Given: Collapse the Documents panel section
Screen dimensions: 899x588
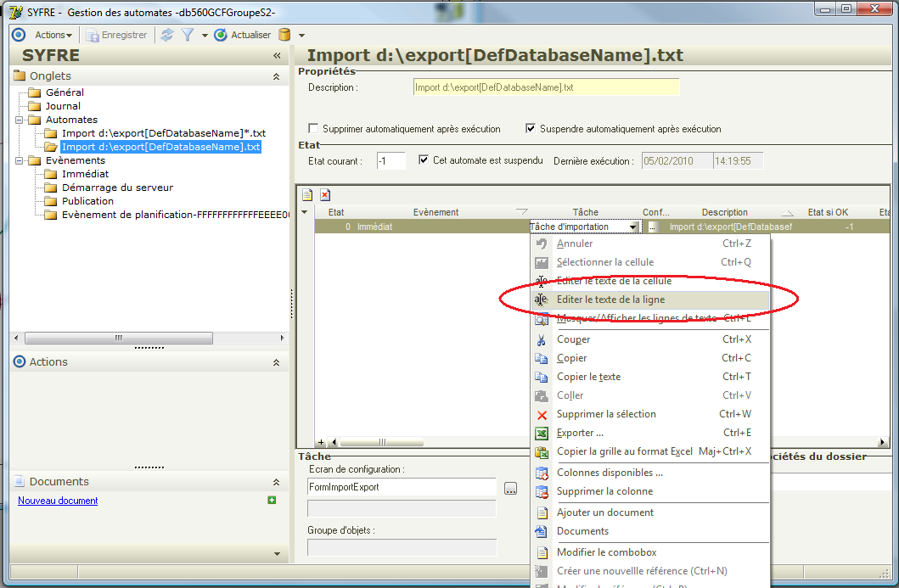Looking at the screenshot, I should tap(277, 482).
